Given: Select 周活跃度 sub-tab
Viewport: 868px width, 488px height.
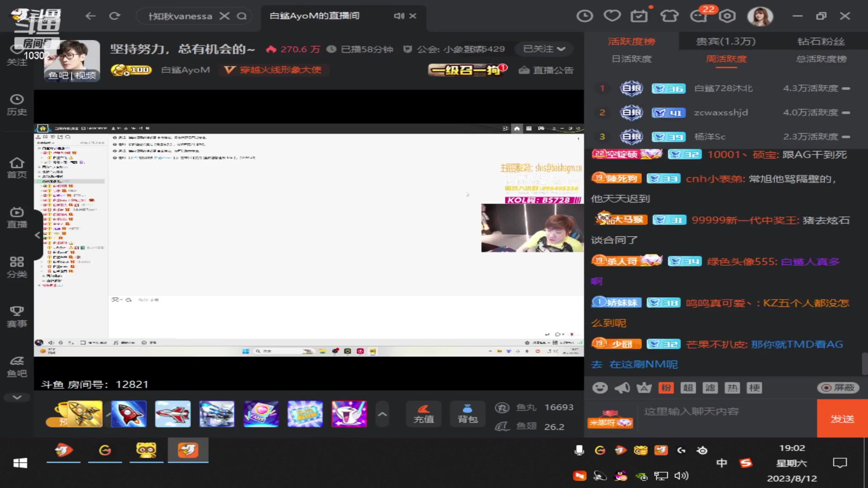Looking at the screenshot, I should (x=726, y=59).
